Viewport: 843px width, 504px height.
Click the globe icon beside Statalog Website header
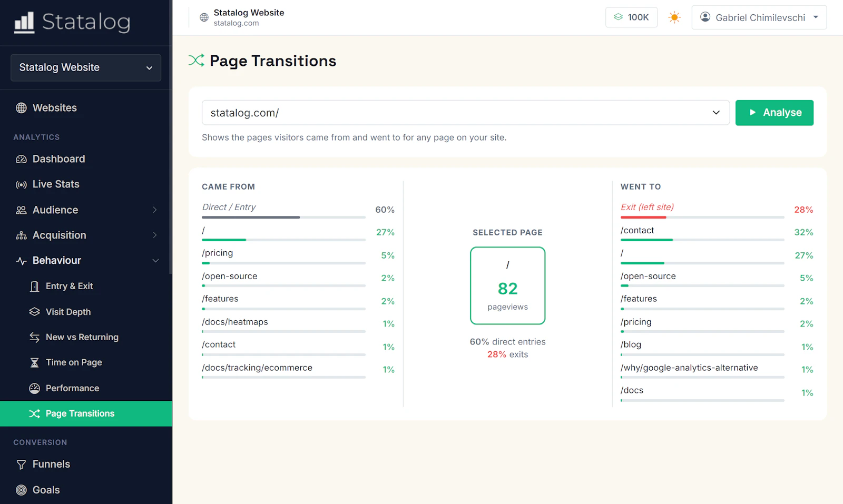pos(204,17)
